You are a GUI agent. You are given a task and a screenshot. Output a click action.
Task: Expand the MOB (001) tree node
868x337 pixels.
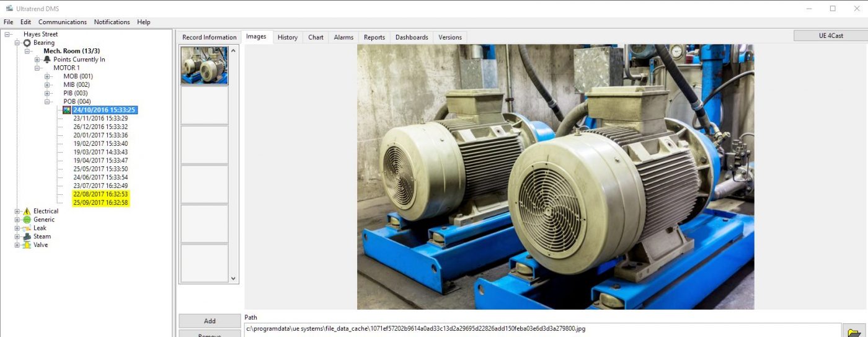[48, 76]
